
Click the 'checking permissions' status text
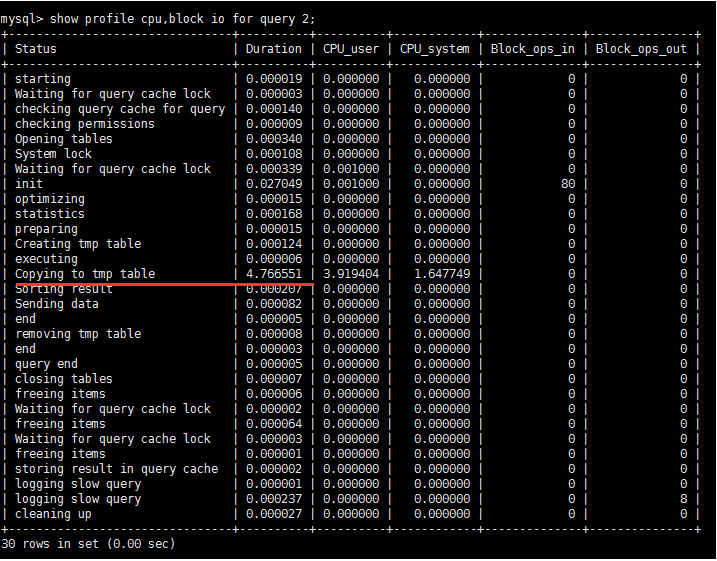(x=85, y=124)
